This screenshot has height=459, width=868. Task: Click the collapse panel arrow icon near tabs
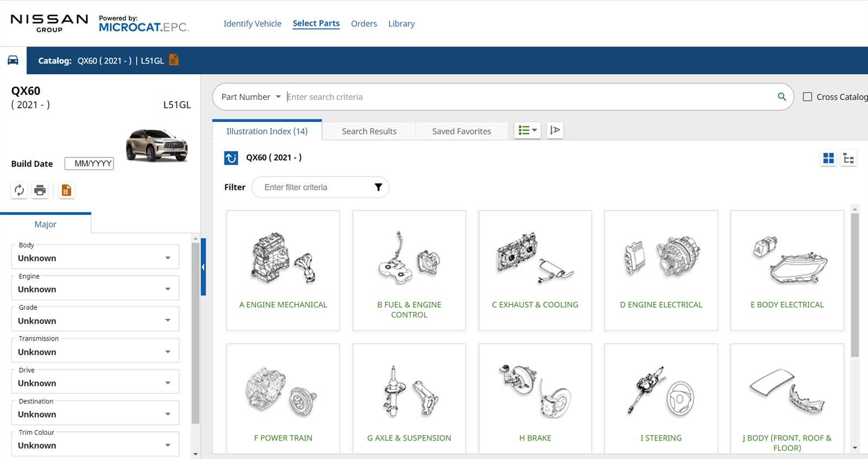pos(555,130)
